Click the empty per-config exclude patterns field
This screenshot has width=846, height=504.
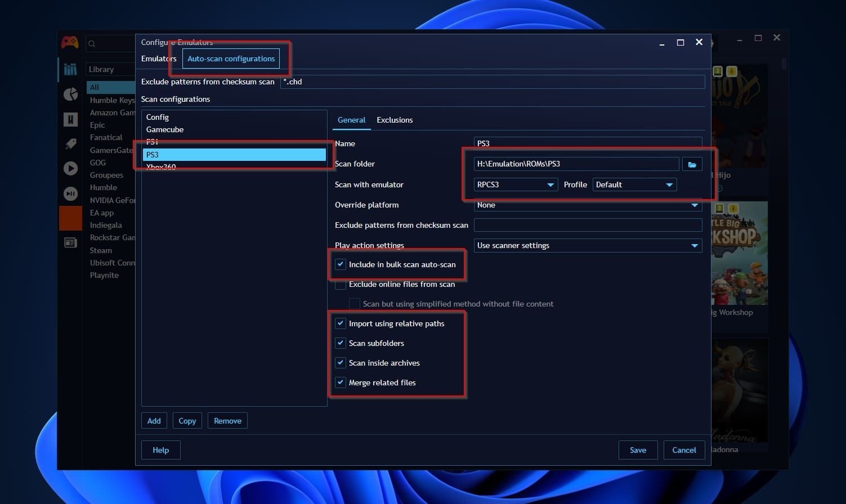588,225
